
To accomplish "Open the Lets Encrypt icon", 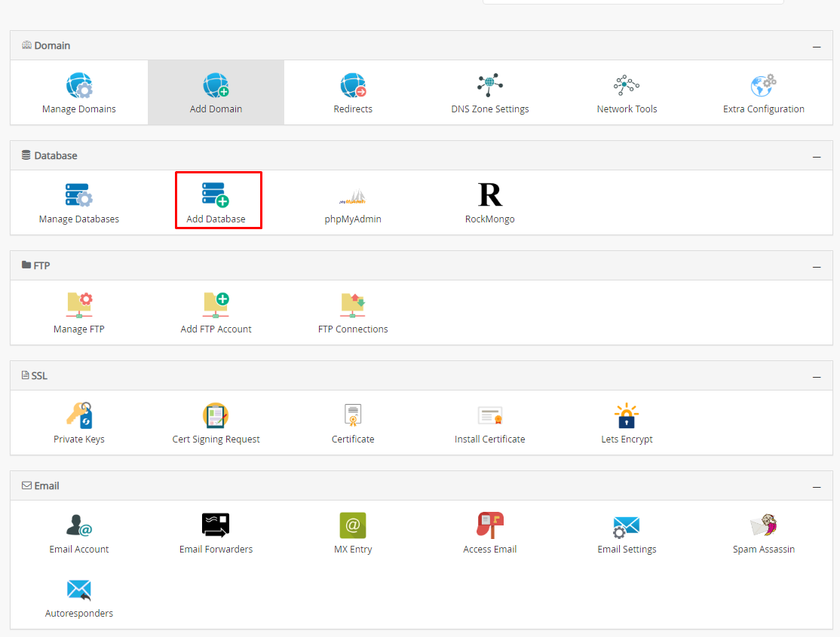I will tap(627, 415).
